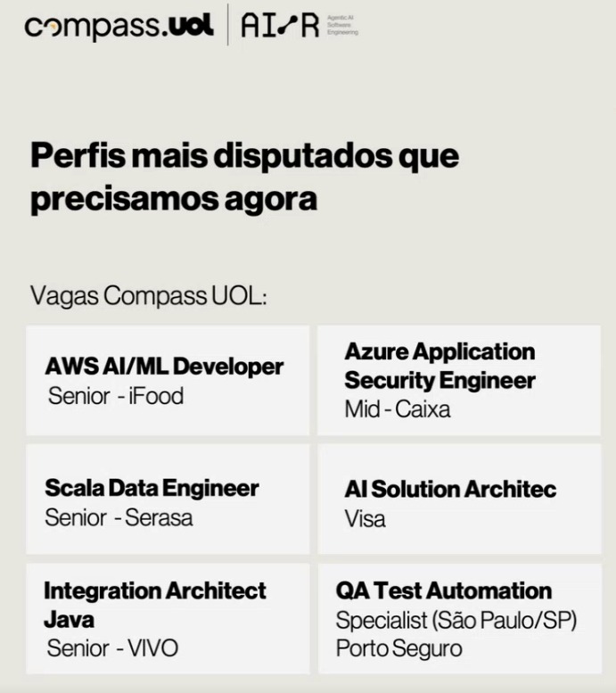Open the Scala Data Engineer job title
616x693 pixels.
(x=152, y=488)
